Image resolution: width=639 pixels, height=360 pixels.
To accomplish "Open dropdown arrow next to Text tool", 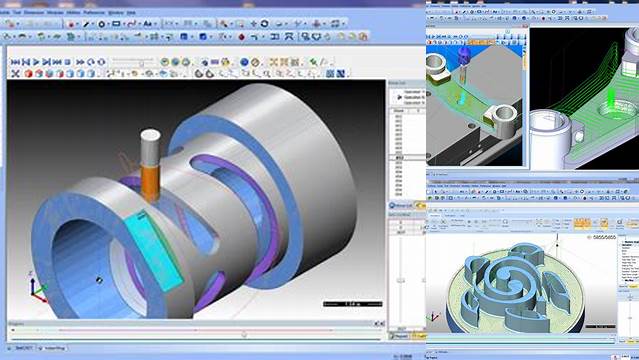I will (x=155, y=24).
